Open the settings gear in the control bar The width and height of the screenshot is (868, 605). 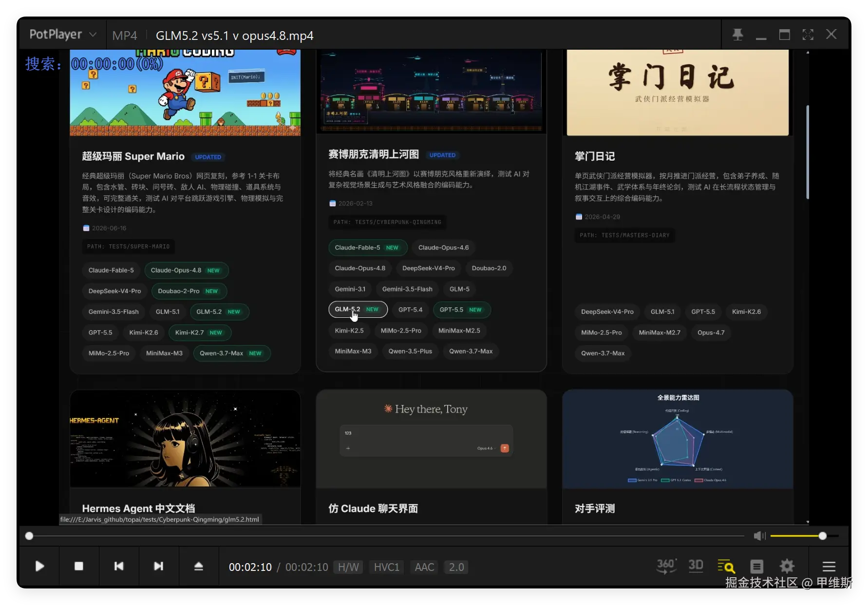(x=787, y=566)
